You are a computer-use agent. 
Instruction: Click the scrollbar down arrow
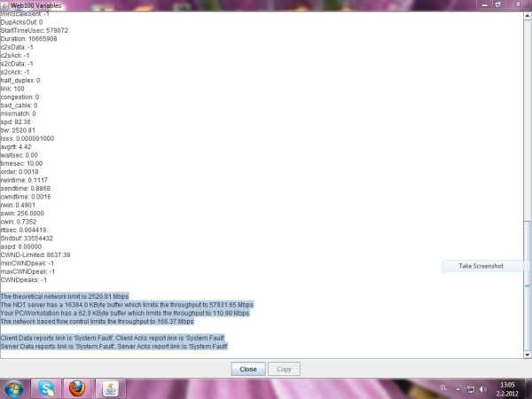pos(527,353)
